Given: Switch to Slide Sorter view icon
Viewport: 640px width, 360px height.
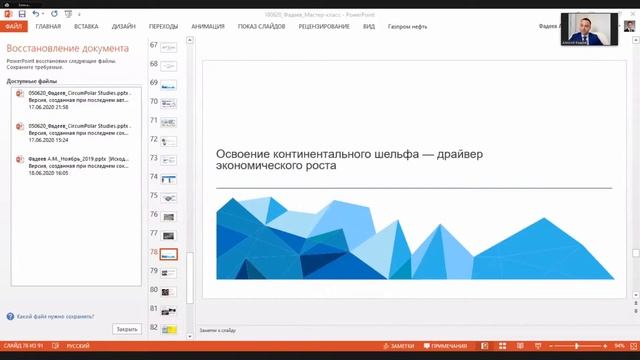Looking at the screenshot, I should 502,346.
